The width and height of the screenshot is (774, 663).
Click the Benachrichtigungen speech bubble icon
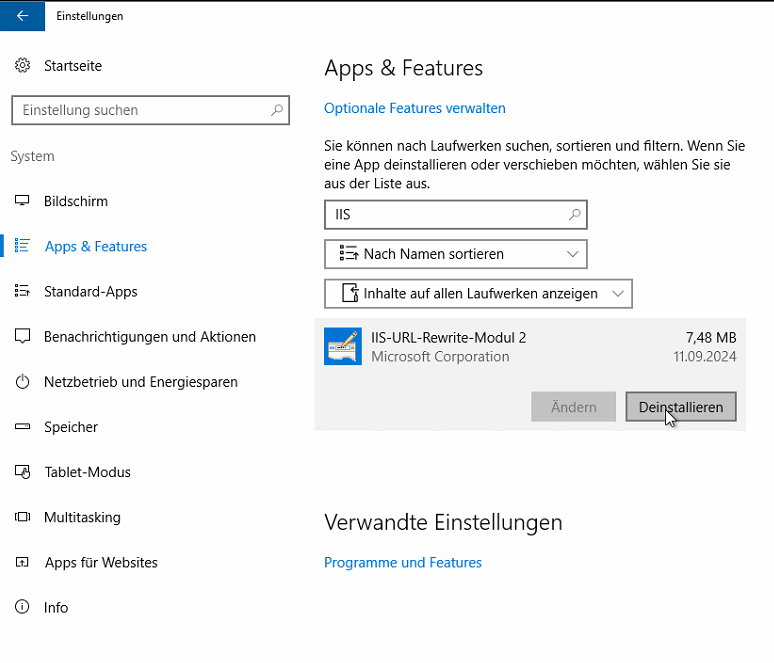click(x=22, y=336)
